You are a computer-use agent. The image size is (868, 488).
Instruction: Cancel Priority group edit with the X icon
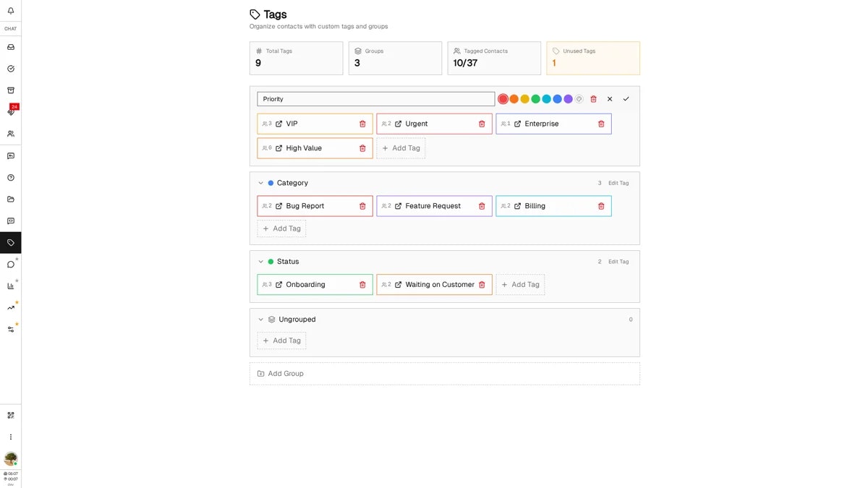pos(610,98)
